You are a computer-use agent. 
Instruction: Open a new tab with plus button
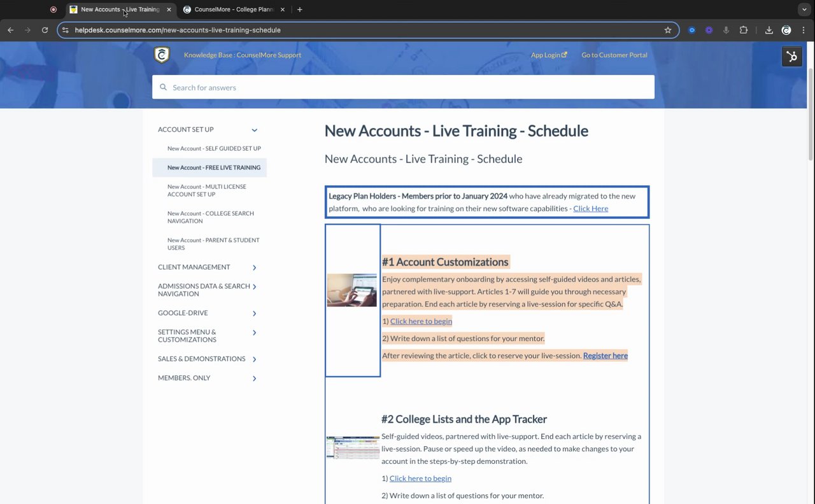pyautogui.click(x=299, y=10)
